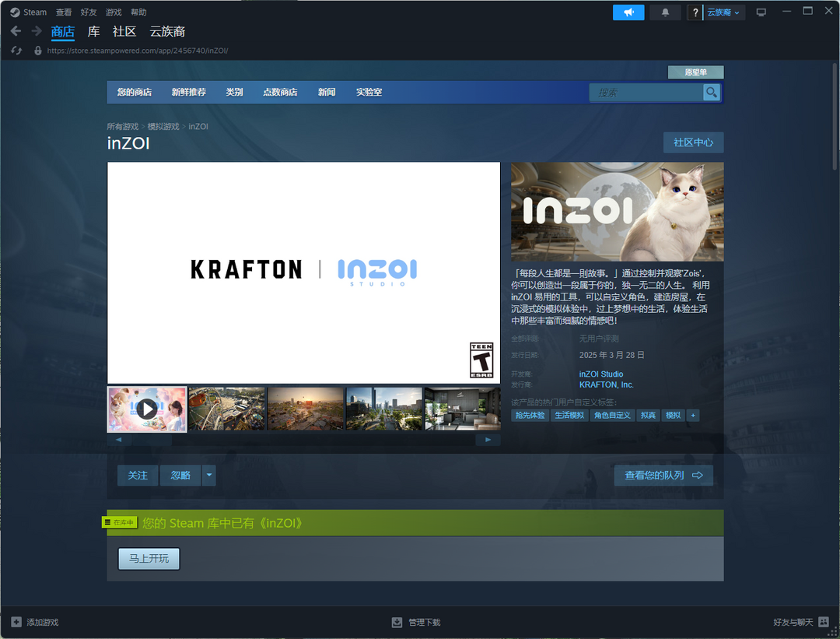
Task: Go forward using the forward arrow
Action: coord(37,32)
